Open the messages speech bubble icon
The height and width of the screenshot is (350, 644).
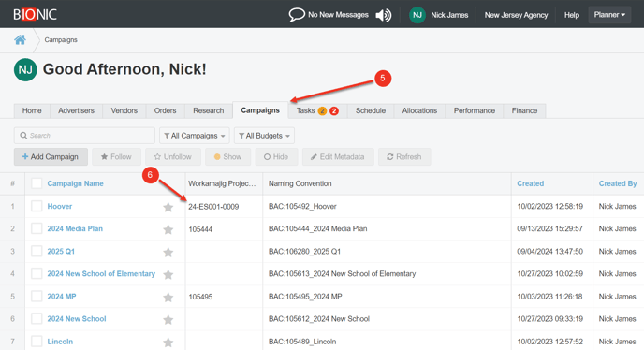(x=297, y=15)
